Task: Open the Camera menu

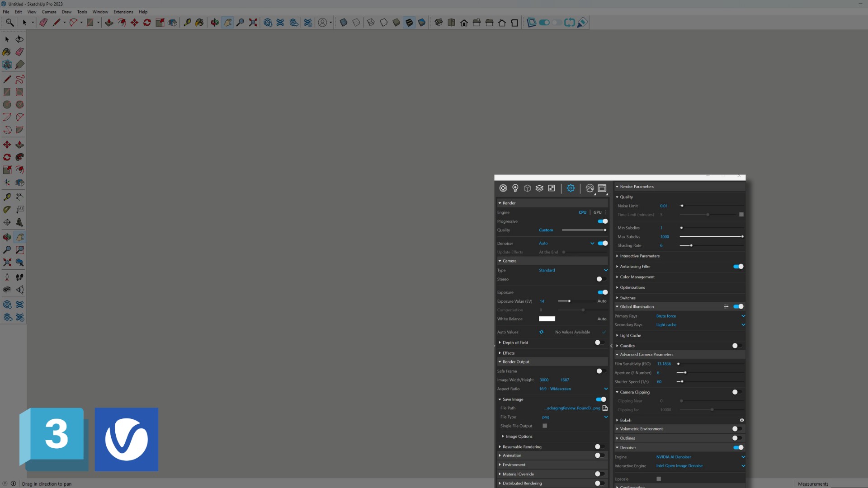Action: 49,12
